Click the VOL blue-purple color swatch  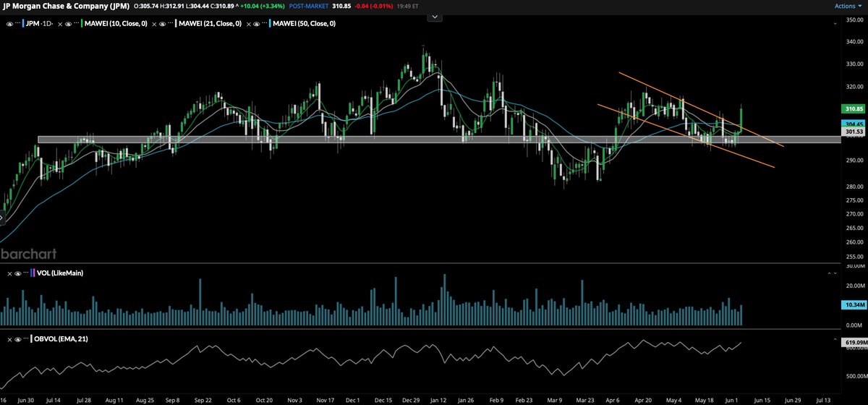33,273
